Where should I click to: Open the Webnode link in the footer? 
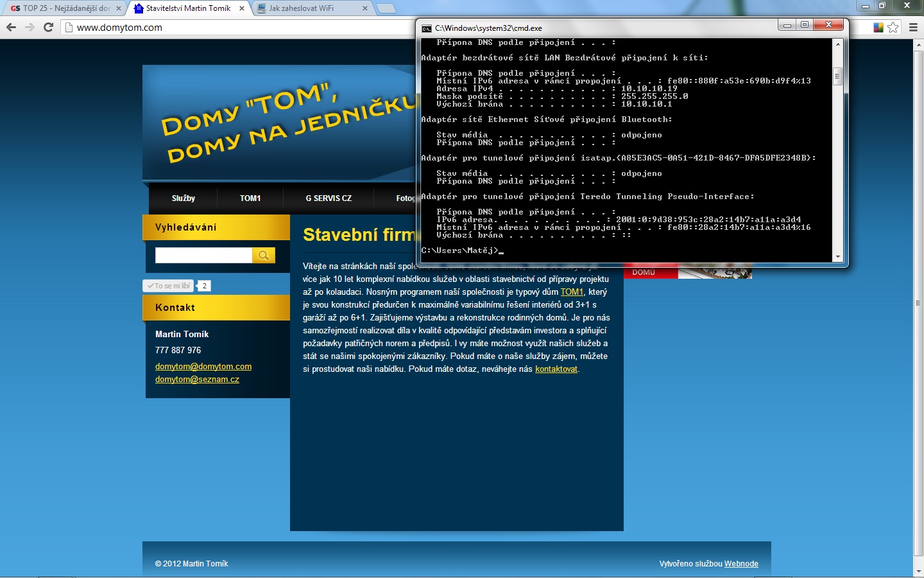[741, 564]
